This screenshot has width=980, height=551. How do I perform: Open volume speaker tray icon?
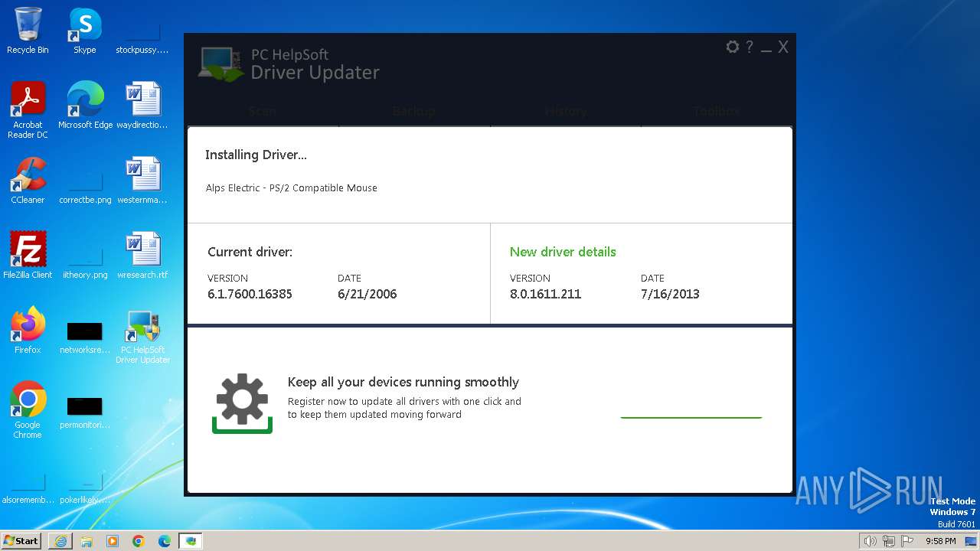click(x=871, y=541)
